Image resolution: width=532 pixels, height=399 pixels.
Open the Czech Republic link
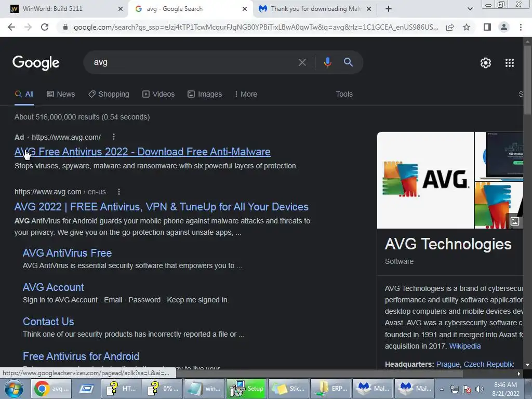(x=489, y=364)
